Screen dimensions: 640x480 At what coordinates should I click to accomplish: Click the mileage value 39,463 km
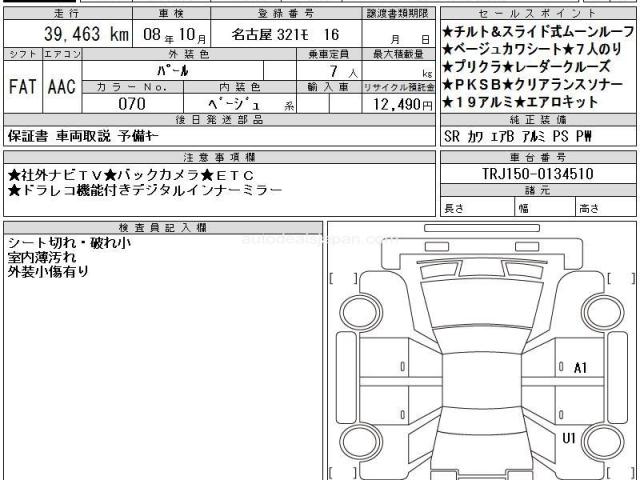click(x=85, y=34)
